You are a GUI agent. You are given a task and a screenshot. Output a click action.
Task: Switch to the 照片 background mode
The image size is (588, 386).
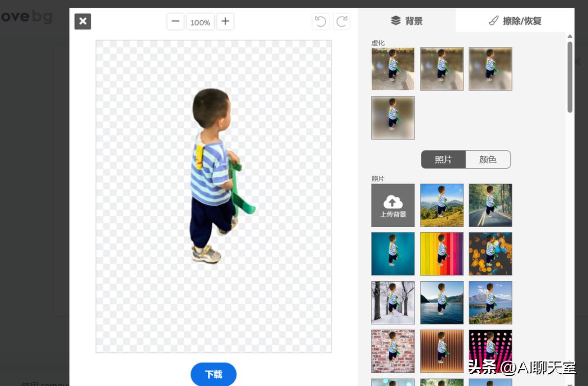click(443, 159)
